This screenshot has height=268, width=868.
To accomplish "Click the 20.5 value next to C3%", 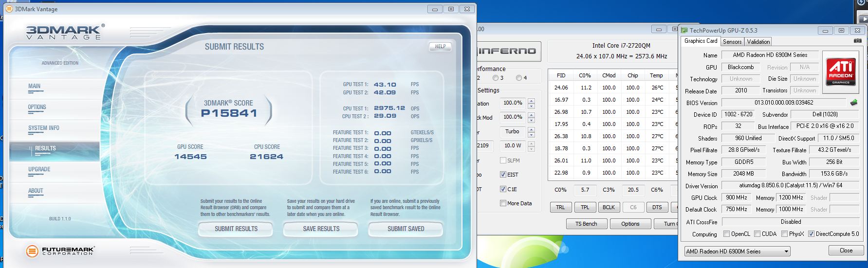I will pyautogui.click(x=633, y=190).
